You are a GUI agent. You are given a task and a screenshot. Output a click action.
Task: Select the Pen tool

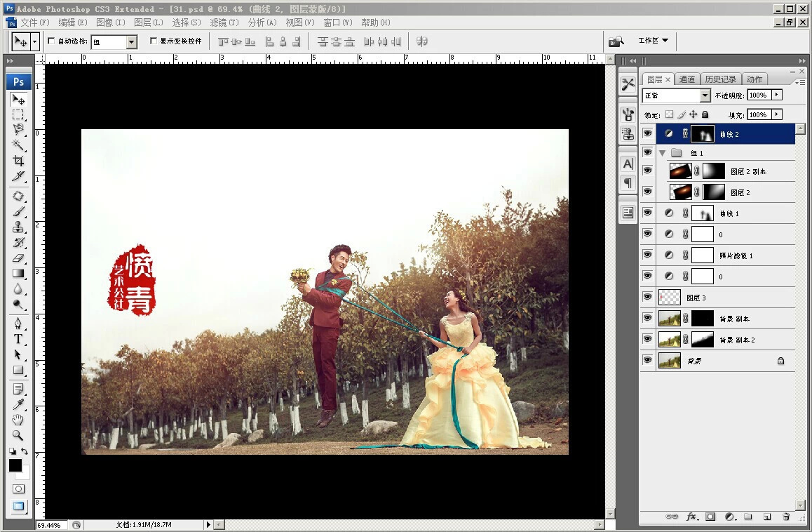tap(18, 324)
